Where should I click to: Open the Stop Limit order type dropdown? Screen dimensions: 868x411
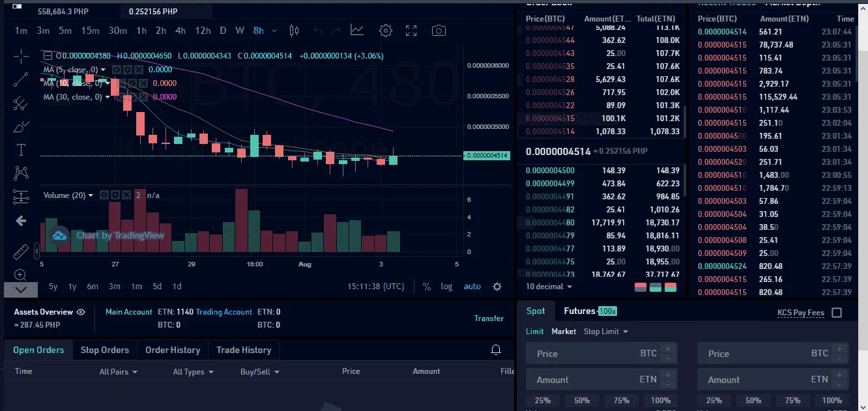pyautogui.click(x=606, y=332)
